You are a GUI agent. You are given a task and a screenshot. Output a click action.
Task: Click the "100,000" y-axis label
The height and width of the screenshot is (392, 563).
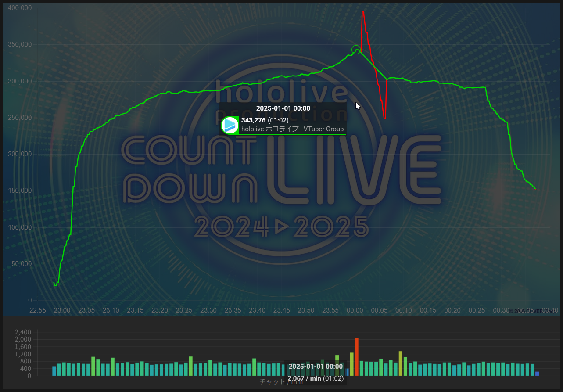coord(20,227)
